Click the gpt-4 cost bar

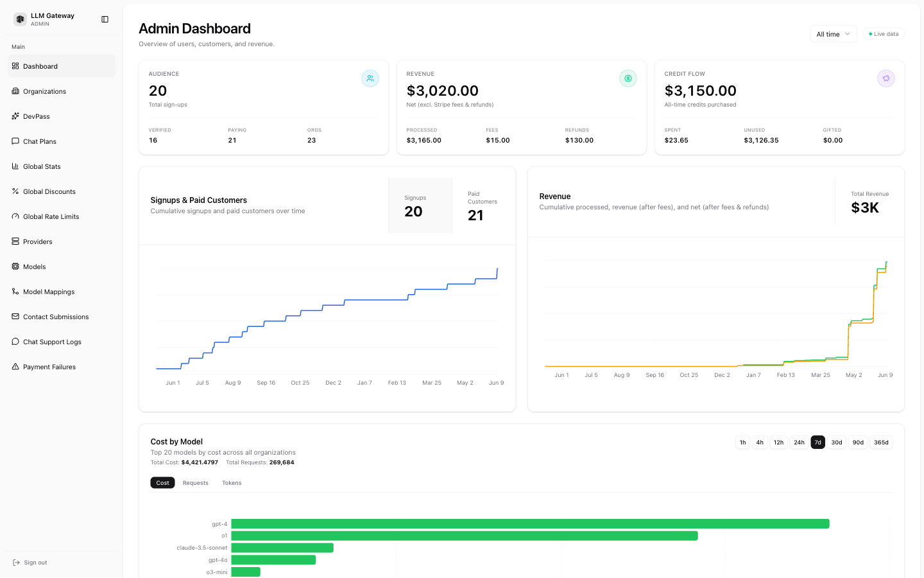coord(530,524)
